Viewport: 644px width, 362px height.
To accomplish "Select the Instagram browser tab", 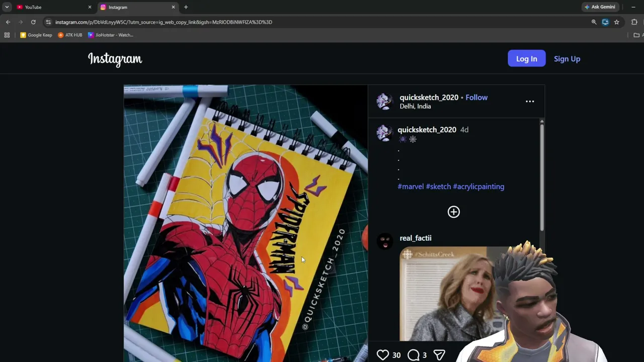I will (x=137, y=7).
